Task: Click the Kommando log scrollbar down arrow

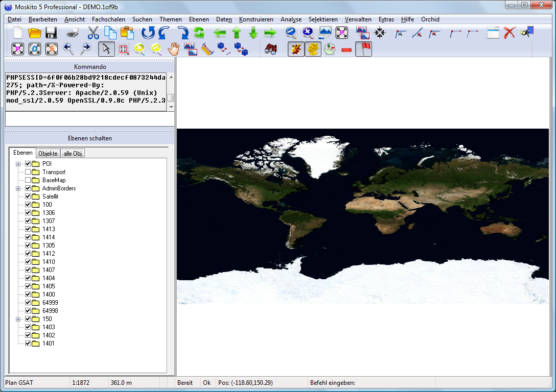Action: click(171, 107)
